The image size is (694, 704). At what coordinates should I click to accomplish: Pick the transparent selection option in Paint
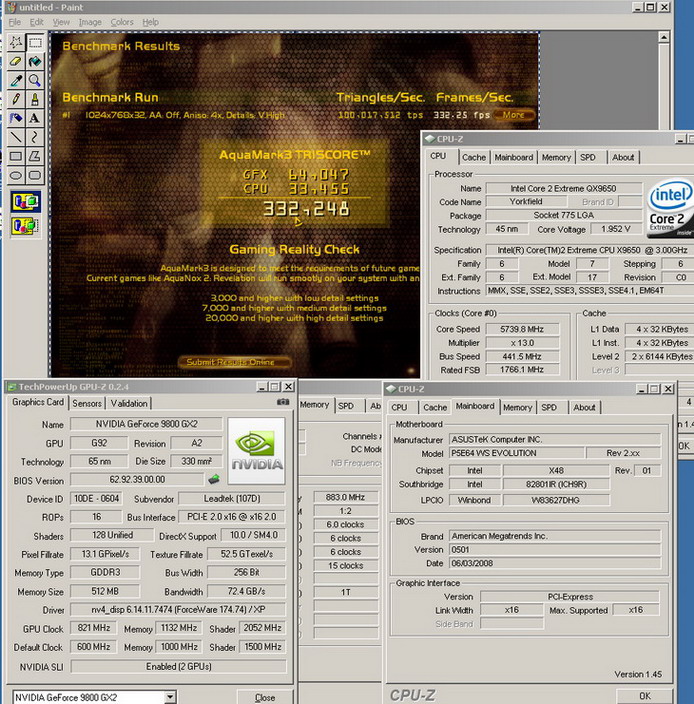click(26, 225)
